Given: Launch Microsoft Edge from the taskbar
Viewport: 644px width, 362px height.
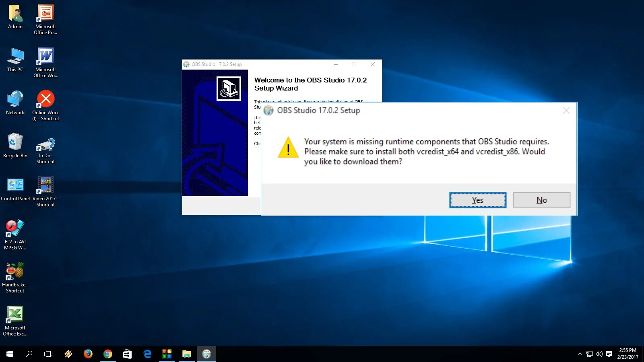Looking at the screenshot, I should [x=147, y=354].
